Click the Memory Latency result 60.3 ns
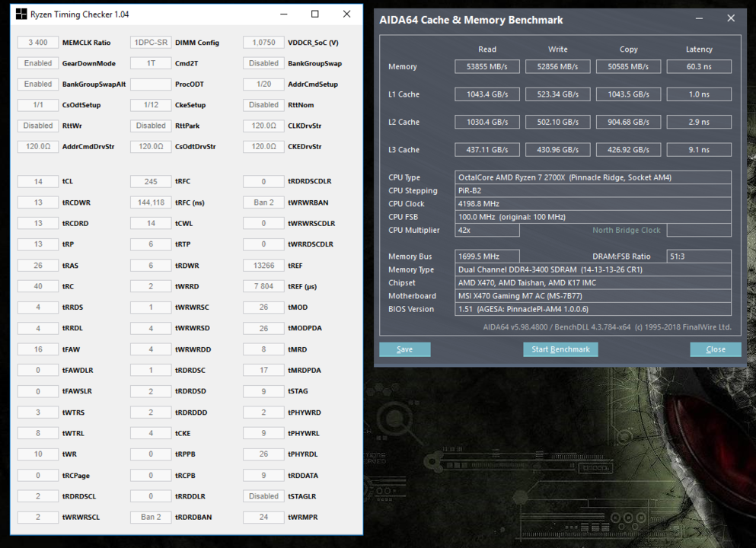756x548 pixels. point(699,66)
